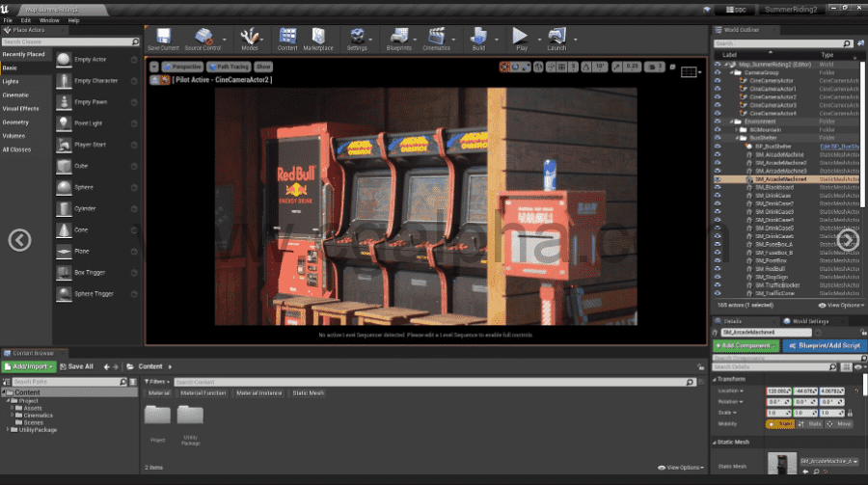Hide CineCameraActor1 using its eye icon
The width and height of the screenshot is (868, 485).
coord(718,89)
